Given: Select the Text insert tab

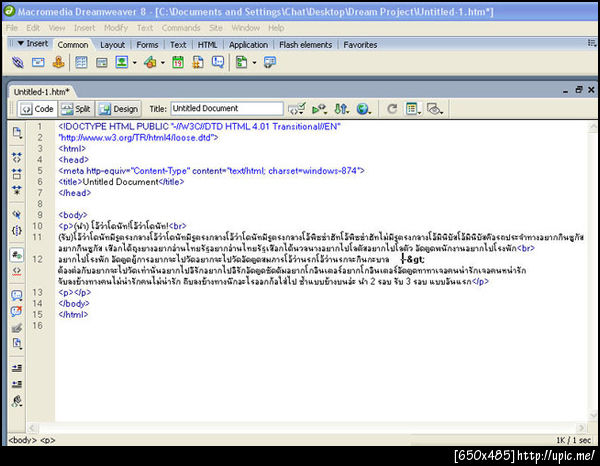Looking at the screenshot, I should [x=178, y=45].
